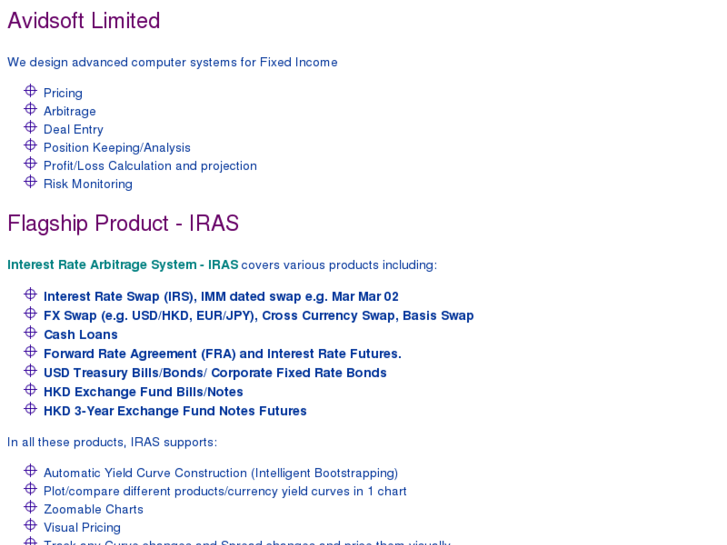The image size is (727, 545).
Task: Click the Flagship Product - IRAS heading
Action: pos(123,224)
